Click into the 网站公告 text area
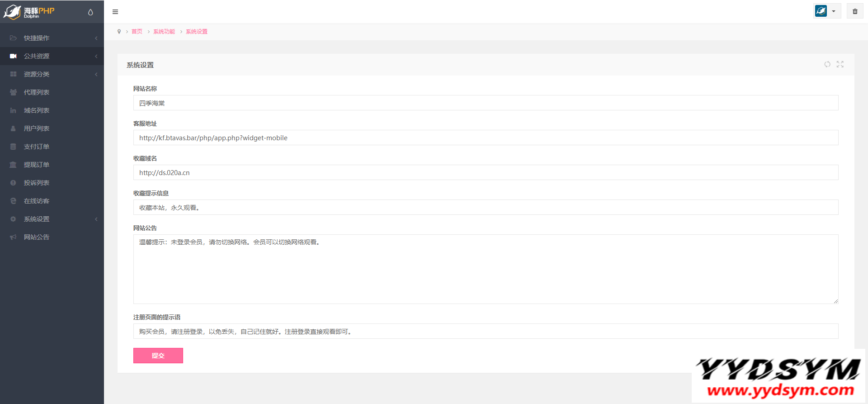The height and width of the screenshot is (404, 868). [x=486, y=269]
